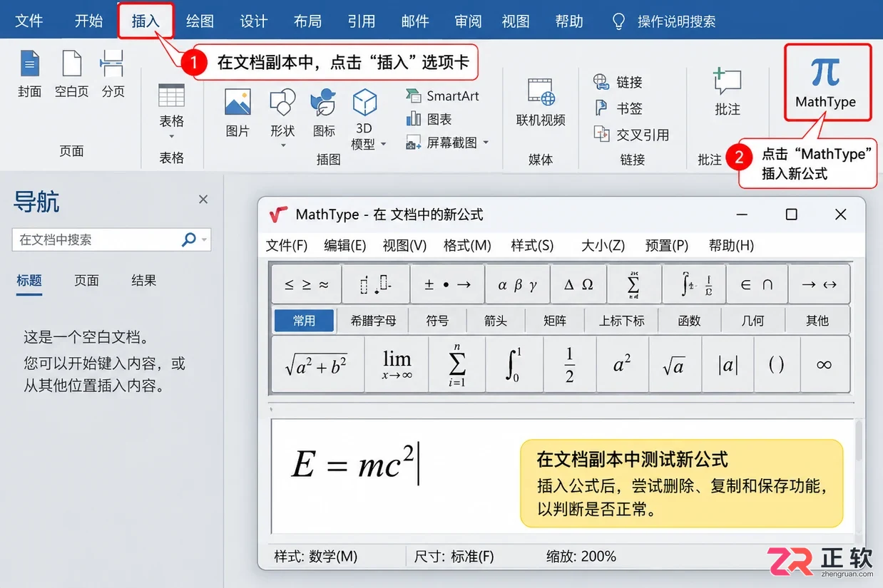Click the MathType equation editor vertical scrollbar
883x588 pixels.
pos(859,475)
